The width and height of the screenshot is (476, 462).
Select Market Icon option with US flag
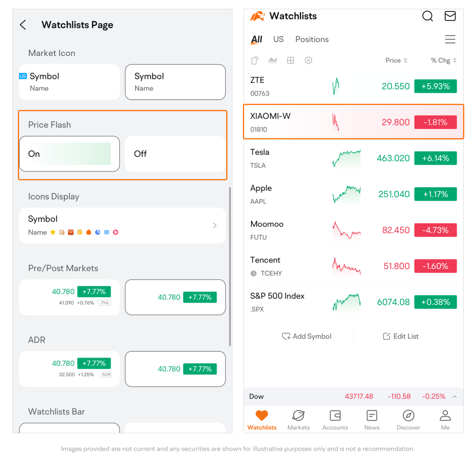point(70,82)
